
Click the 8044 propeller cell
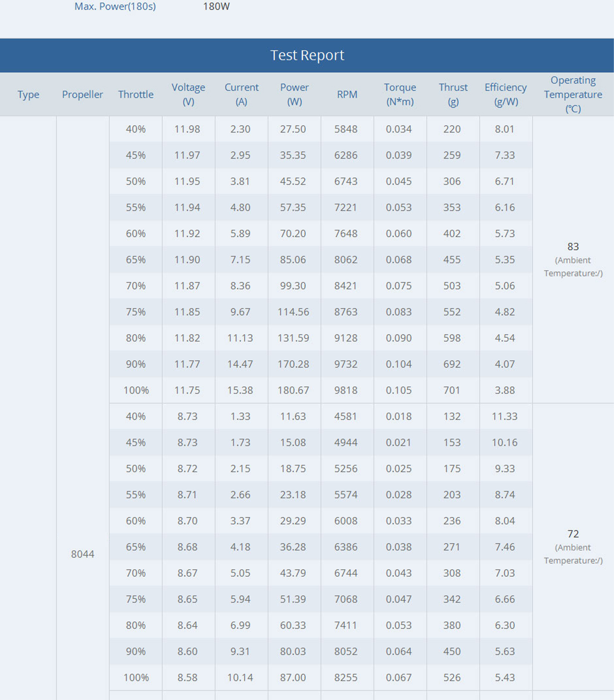click(83, 554)
